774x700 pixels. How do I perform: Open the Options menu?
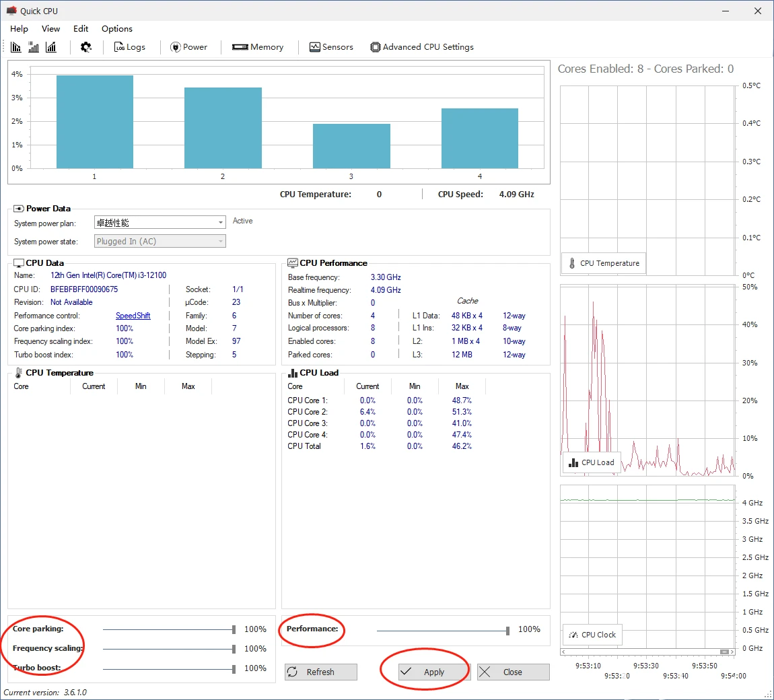(117, 29)
